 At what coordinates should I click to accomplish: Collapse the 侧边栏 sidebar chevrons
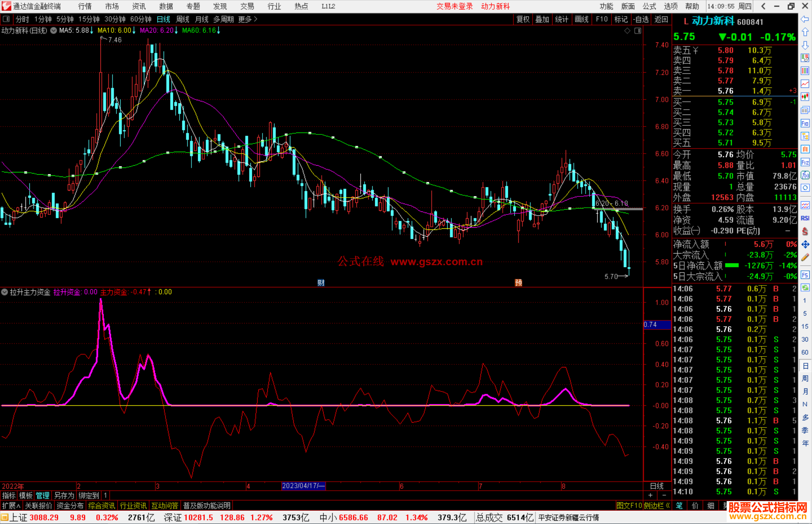click(668, 506)
